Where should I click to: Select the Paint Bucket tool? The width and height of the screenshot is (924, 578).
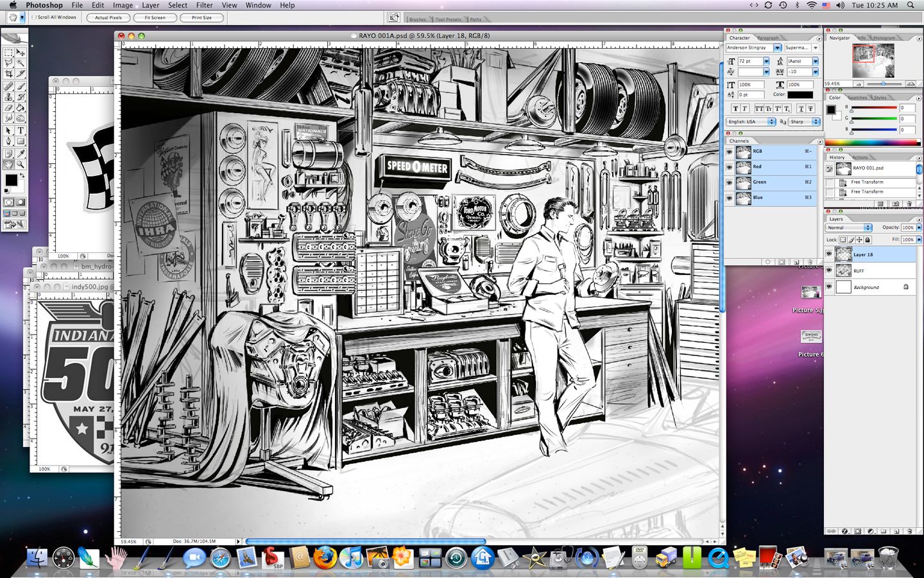click(21, 108)
